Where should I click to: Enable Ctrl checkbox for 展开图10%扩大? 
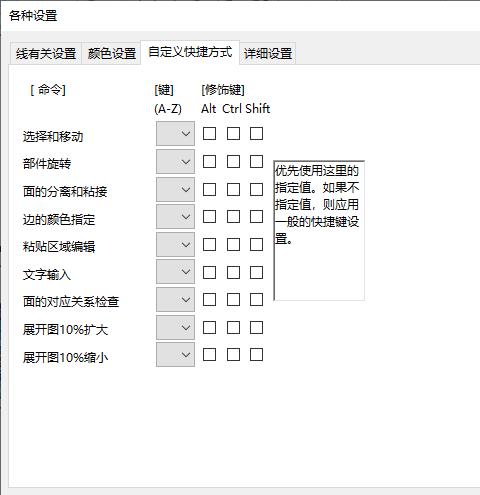pos(233,328)
